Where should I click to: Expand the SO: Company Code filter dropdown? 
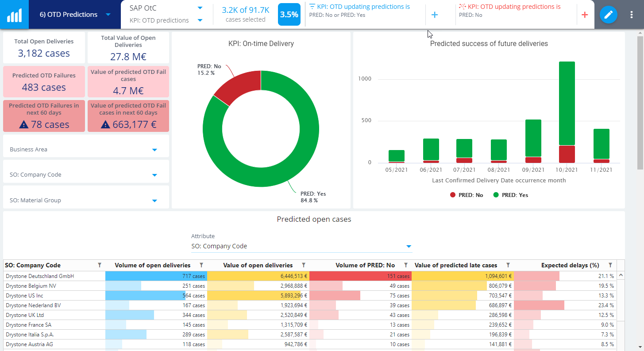pos(154,175)
